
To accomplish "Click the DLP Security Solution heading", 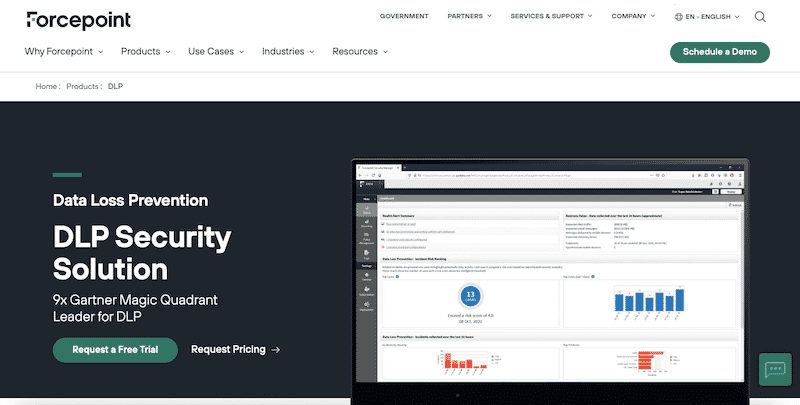I will (x=142, y=254).
